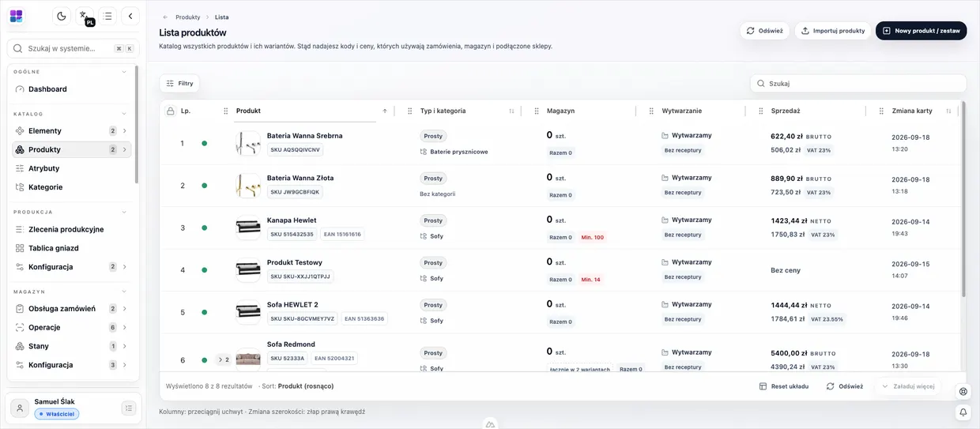This screenshot has width=980, height=429.
Task: Collapse the KATALOG sidebar section
Action: (x=124, y=114)
